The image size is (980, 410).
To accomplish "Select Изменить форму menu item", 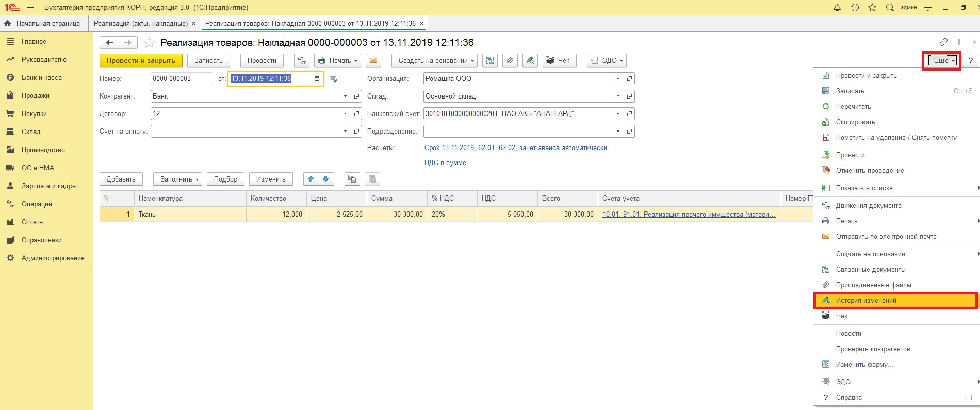I will (x=896, y=364).
